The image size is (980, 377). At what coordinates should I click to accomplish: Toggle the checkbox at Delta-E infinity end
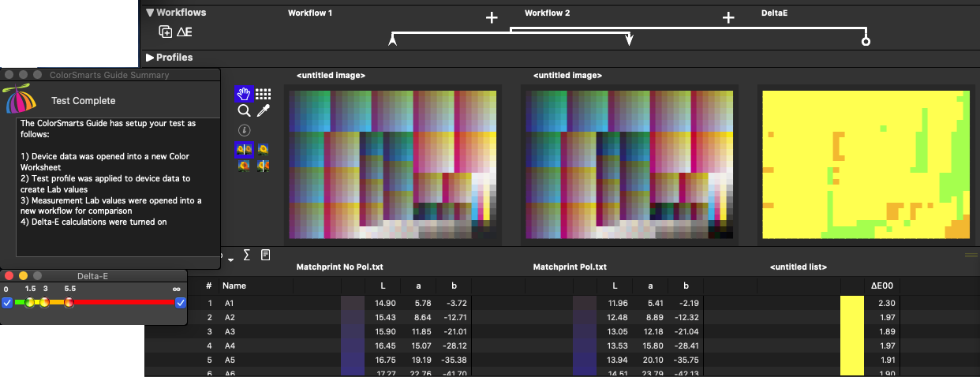181,303
